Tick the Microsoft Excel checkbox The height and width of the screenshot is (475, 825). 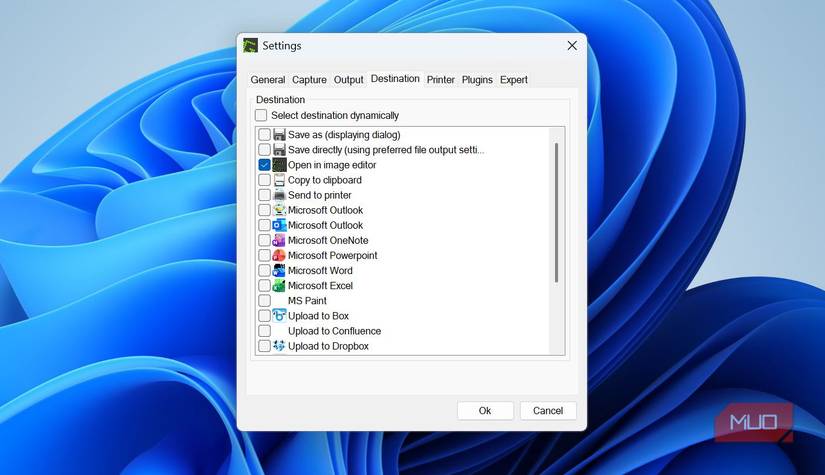pos(265,286)
